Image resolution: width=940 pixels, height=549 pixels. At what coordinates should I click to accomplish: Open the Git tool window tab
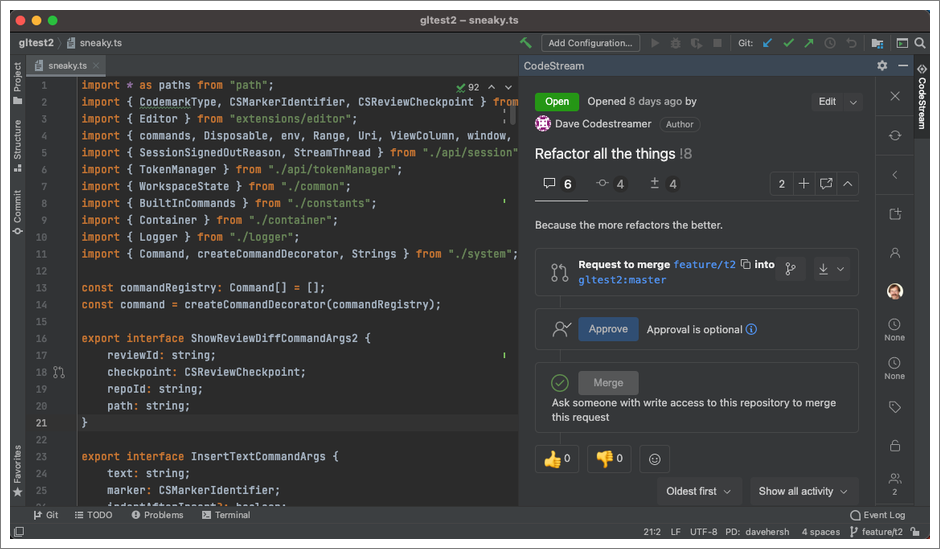pos(46,515)
